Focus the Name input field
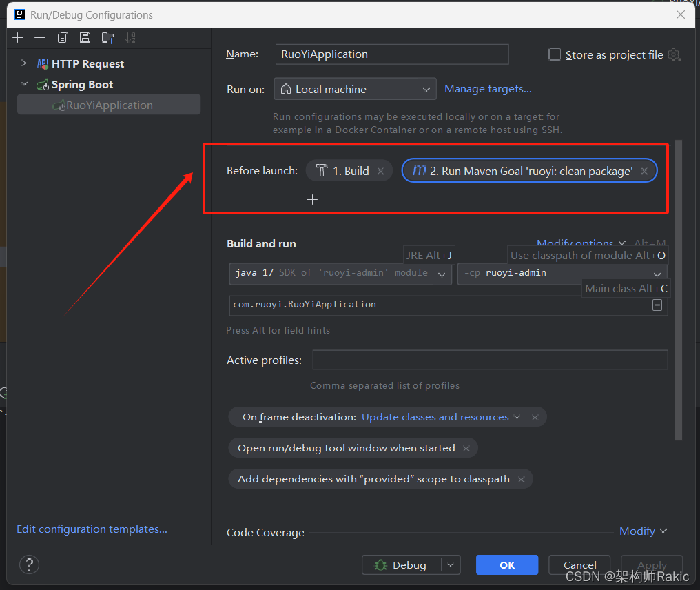 [392, 54]
